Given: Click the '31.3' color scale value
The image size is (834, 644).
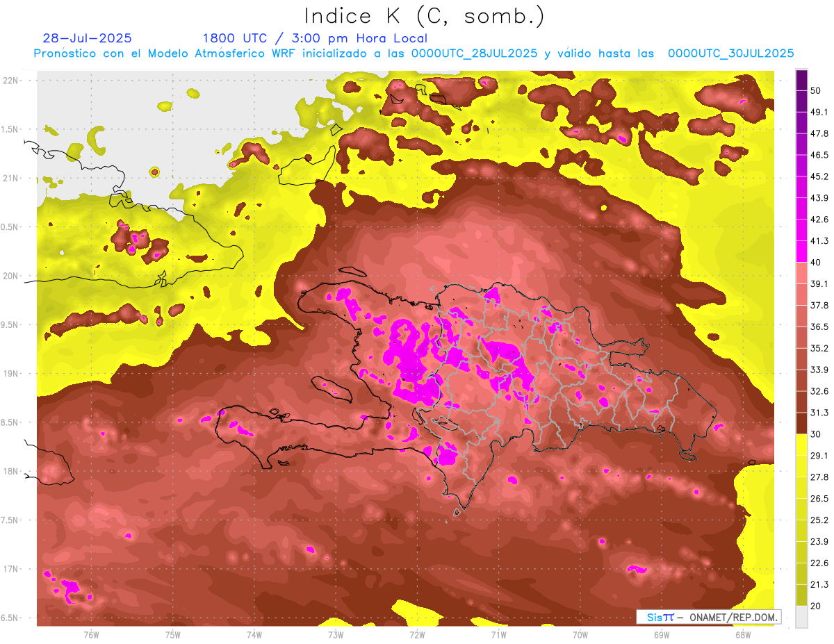Looking at the screenshot, I should pyautogui.click(x=819, y=413).
